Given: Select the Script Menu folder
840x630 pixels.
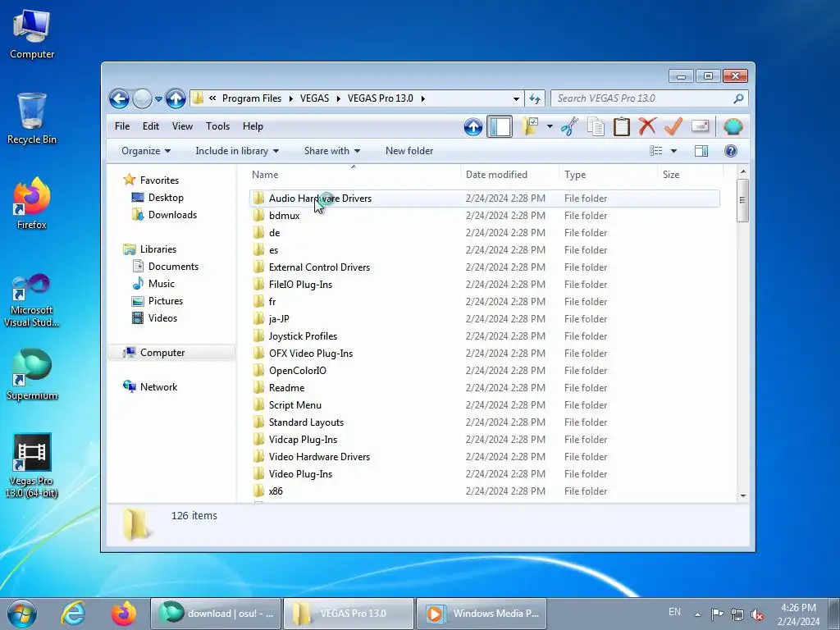Looking at the screenshot, I should click(x=484, y=405).
